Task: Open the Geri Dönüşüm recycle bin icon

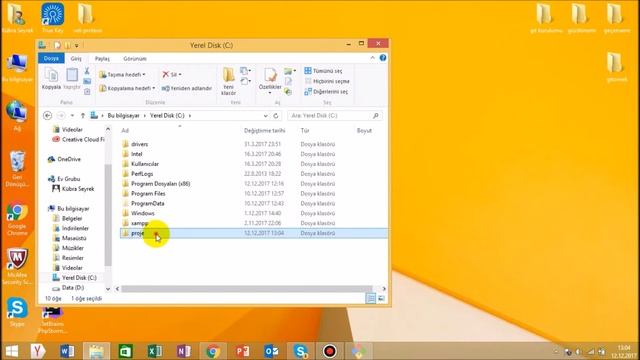Action: (x=17, y=169)
